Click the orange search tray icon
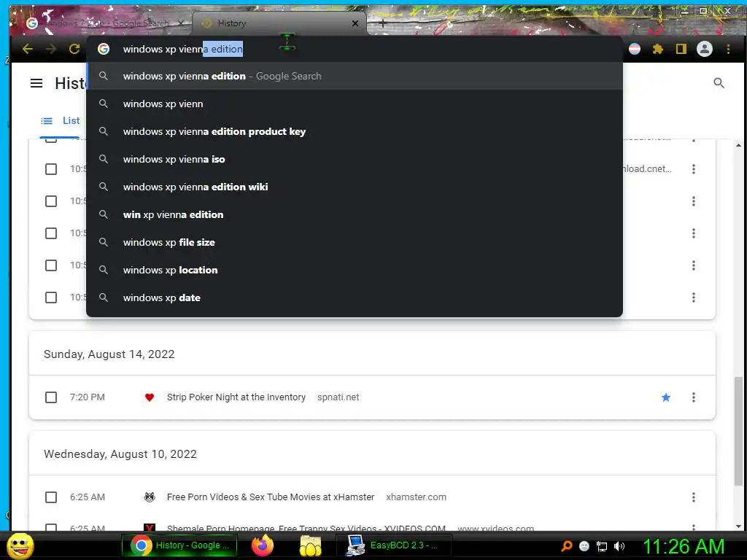 point(566,546)
